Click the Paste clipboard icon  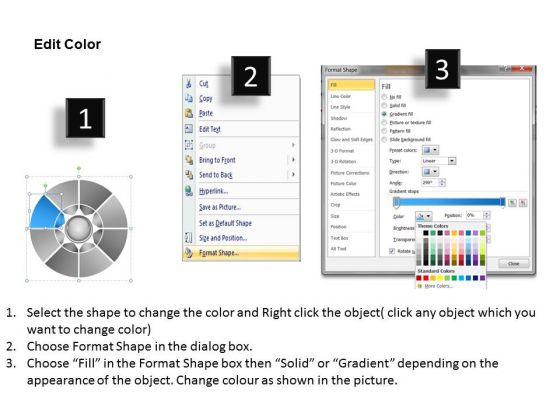[x=189, y=113]
